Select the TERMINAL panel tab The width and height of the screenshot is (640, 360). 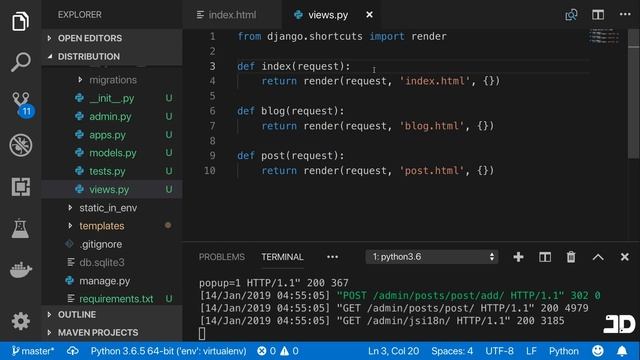(282, 257)
